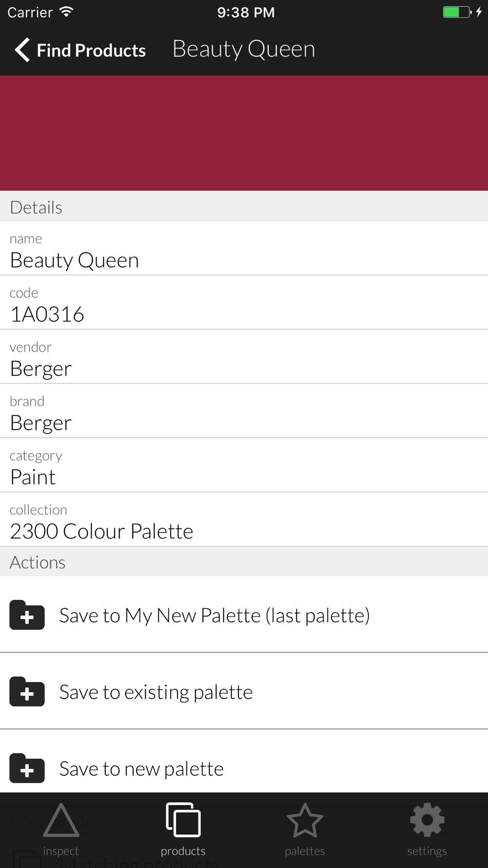Tap the category Paint row
The width and height of the screenshot is (488, 868).
244,465
